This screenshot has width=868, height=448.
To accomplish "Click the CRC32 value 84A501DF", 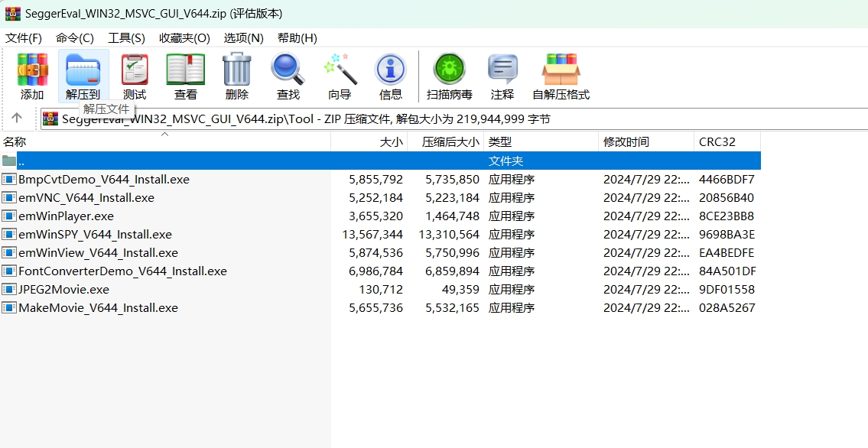I will point(727,271).
